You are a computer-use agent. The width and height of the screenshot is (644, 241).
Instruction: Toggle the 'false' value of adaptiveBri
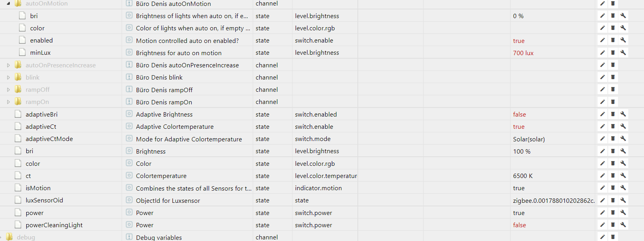tap(519, 114)
